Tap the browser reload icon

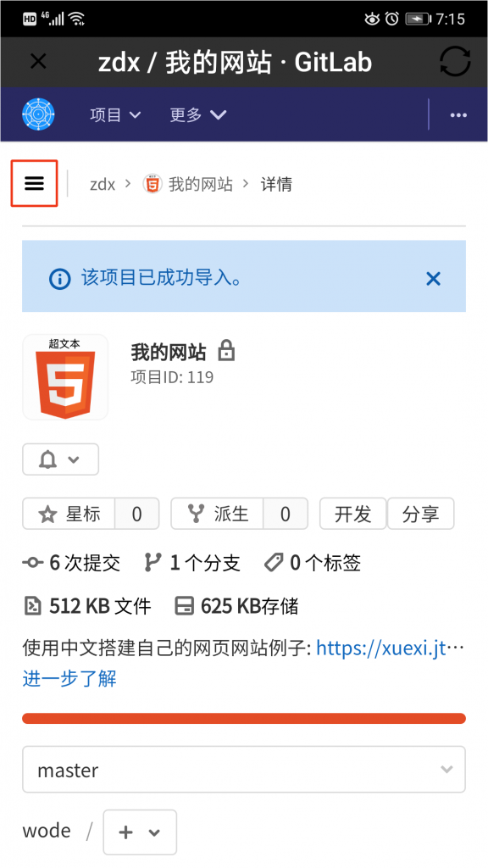(x=455, y=61)
